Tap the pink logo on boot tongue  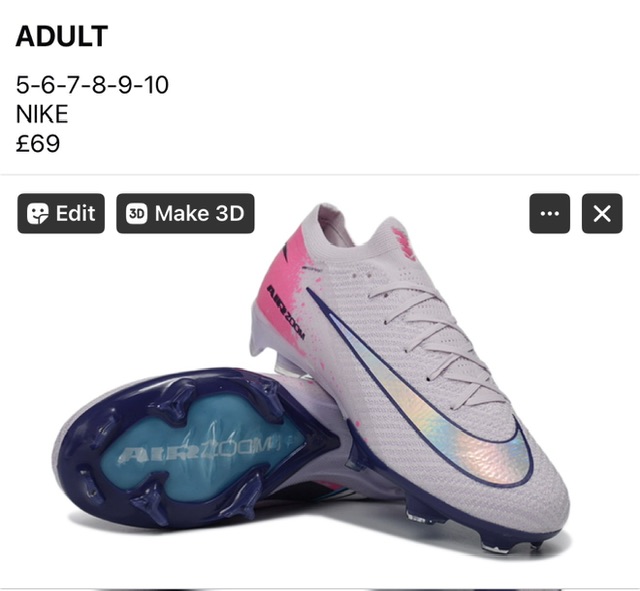coord(404,244)
